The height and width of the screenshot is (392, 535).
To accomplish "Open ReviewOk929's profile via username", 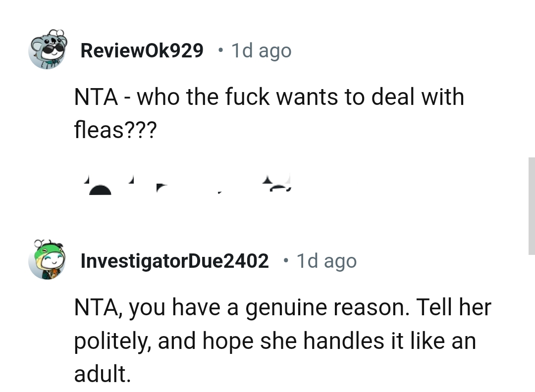I will click(142, 49).
